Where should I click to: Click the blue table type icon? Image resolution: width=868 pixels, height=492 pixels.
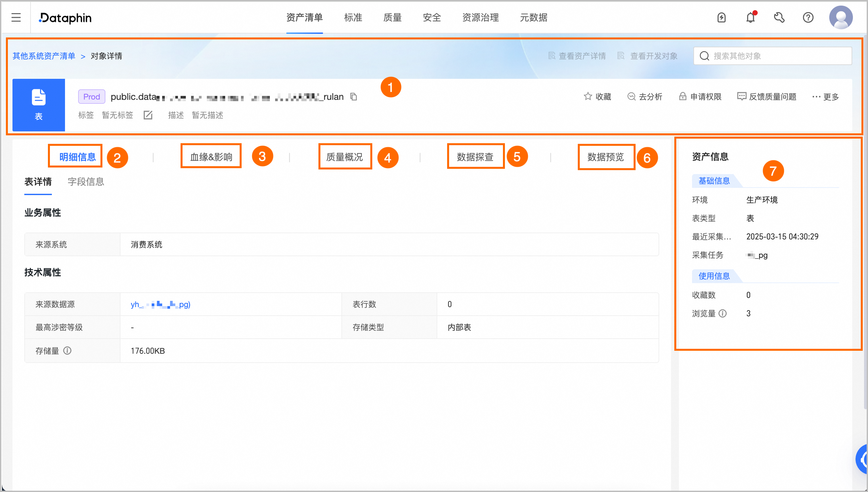(38, 105)
